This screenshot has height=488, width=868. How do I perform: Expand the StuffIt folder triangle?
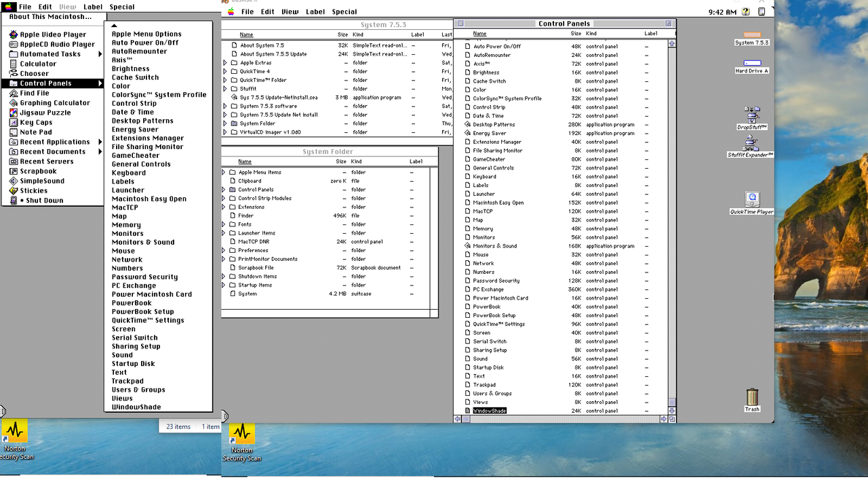pyautogui.click(x=225, y=89)
